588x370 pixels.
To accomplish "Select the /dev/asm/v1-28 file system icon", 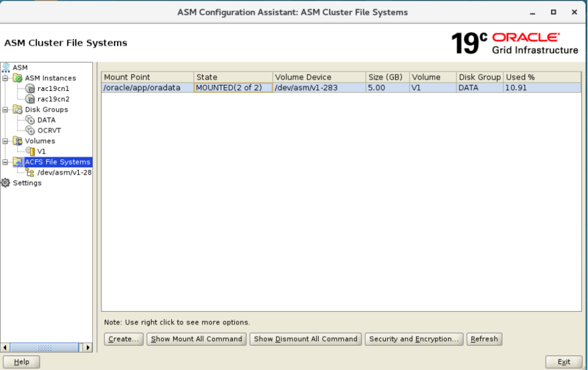I will point(29,172).
